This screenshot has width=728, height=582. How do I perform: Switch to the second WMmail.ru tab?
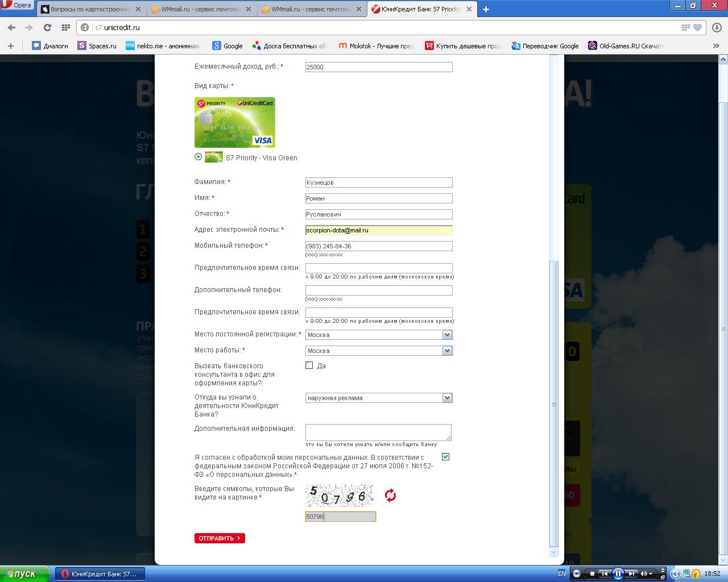point(312,9)
